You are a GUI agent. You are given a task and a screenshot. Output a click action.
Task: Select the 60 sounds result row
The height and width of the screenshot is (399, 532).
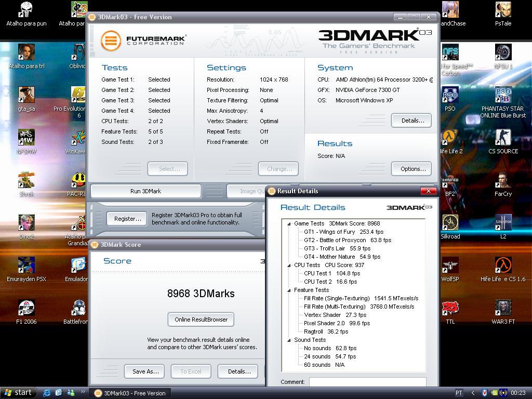(x=324, y=365)
